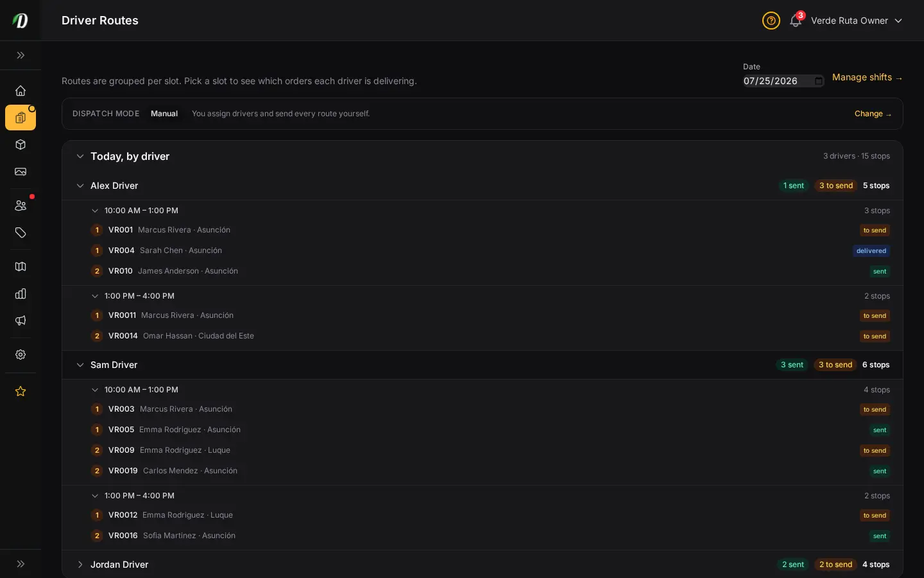The image size is (924, 578).
Task: Open the date picker calendar icon
Action: pos(818,81)
